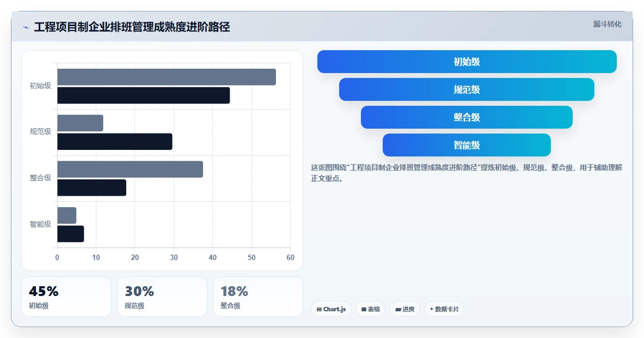Click the x-axis tick label 60
644x338 pixels.
pos(290,257)
